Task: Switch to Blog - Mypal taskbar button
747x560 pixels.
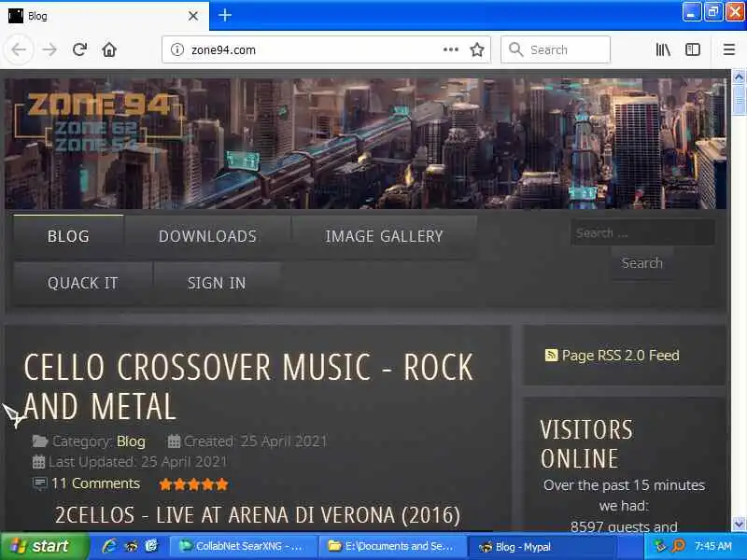Action: click(543, 546)
